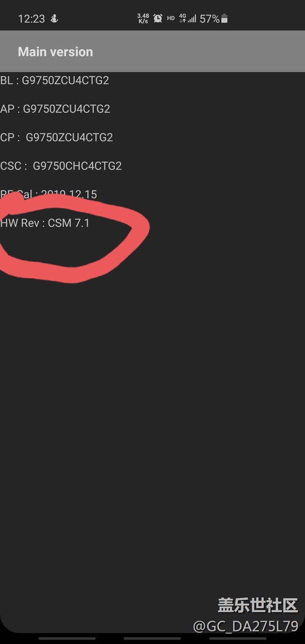Select the CSC : G9750CHC4CTG2 entry

pyautogui.click(x=61, y=166)
